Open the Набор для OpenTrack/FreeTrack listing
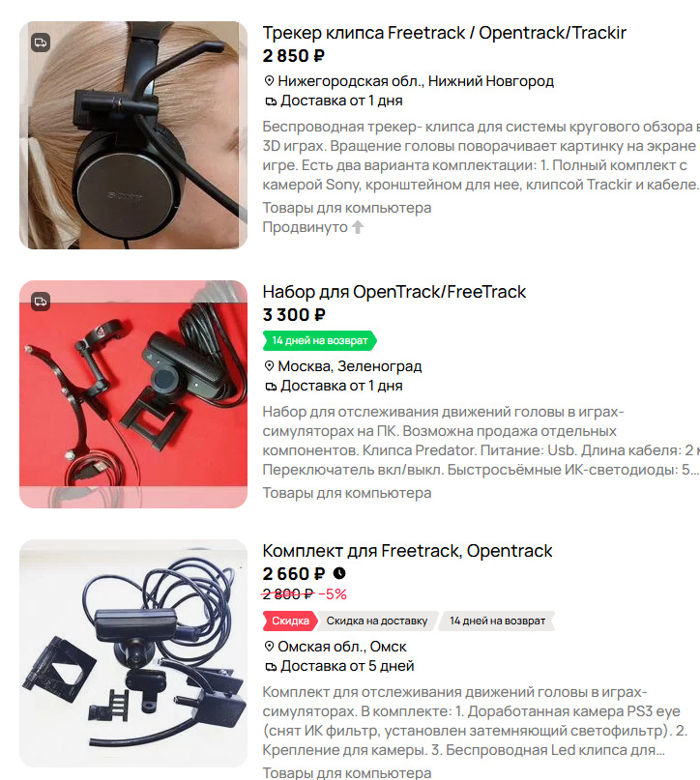 point(394,292)
